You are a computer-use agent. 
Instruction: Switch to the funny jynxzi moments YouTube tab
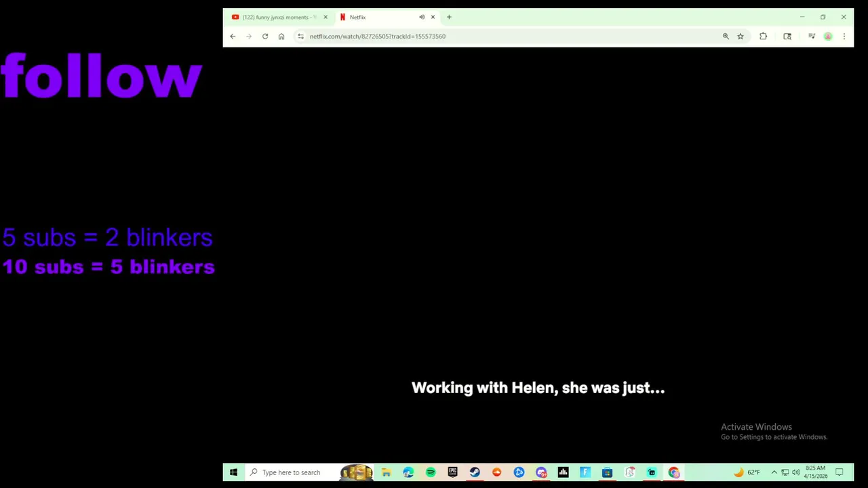pyautogui.click(x=279, y=17)
